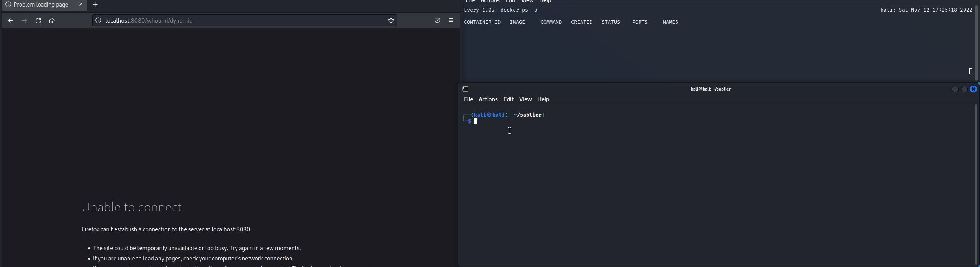Reload the current page
This screenshot has height=267, width=980.
[x=38, y=21]
